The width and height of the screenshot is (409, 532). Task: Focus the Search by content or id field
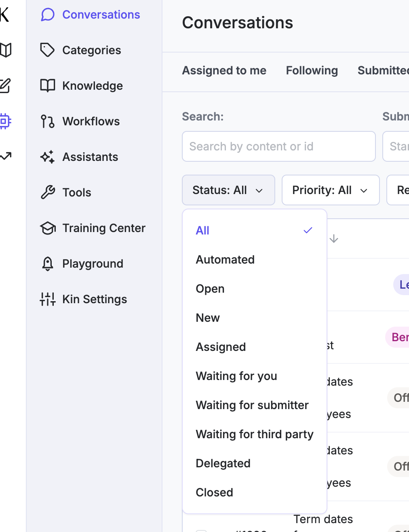point(279,146)
